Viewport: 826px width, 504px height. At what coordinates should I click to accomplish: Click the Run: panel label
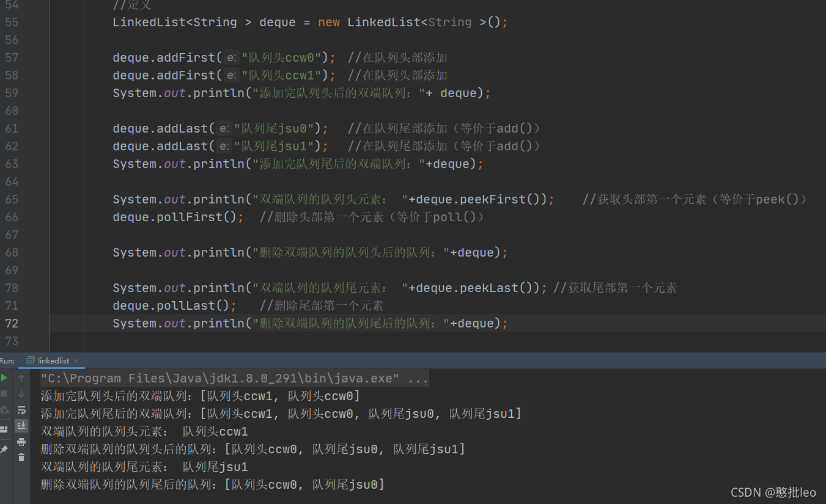7,360
